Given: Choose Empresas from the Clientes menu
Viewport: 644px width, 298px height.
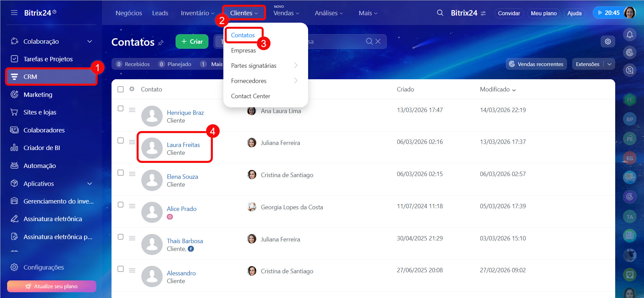Looking at the screenshot, I should click(x=243, y=50).
